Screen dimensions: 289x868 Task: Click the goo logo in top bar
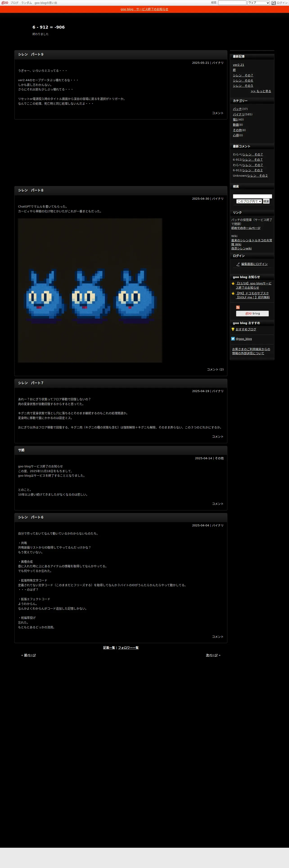5,3
